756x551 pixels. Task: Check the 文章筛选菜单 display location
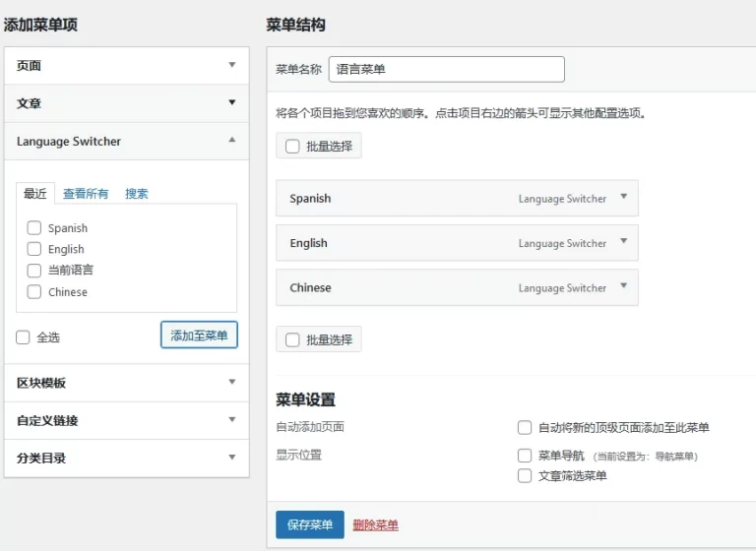[x=525, y=476]
